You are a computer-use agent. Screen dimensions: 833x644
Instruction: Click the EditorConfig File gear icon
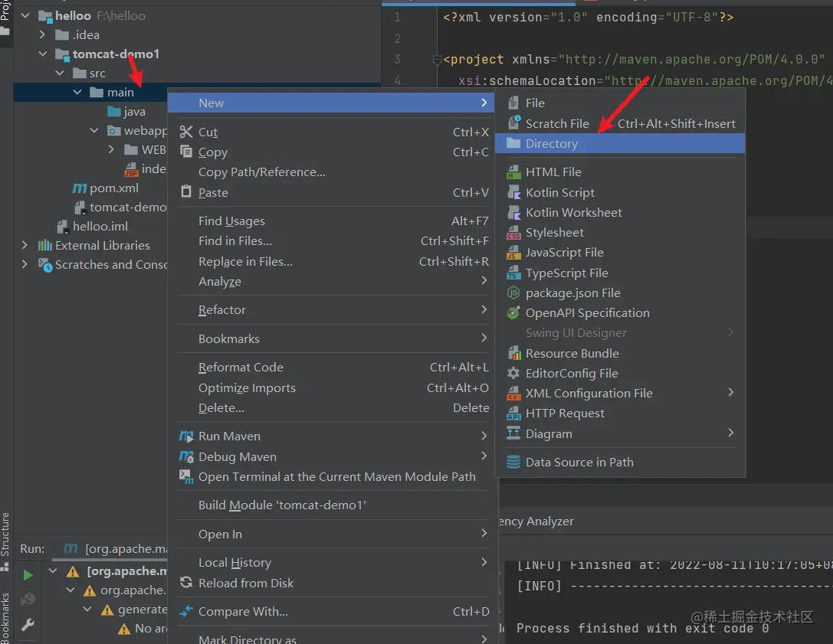coord(513,373)
